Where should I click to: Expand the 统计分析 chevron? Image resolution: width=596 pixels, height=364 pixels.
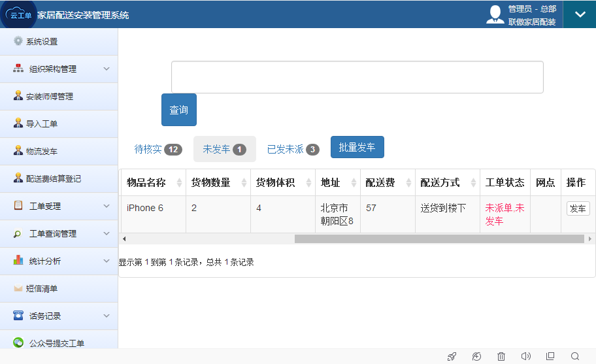[x=107, y=261]
